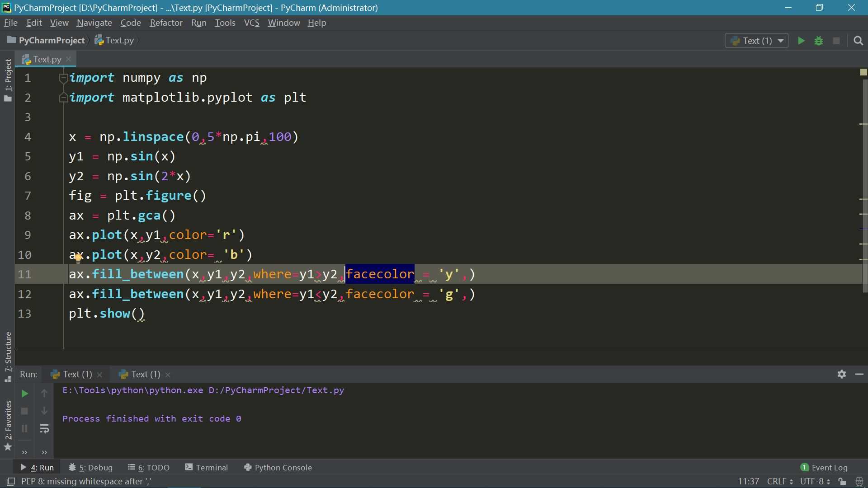Toggle tool window bars in the bottom-left corner
Screen dimensions: 868x488
[x=11, y=481]
